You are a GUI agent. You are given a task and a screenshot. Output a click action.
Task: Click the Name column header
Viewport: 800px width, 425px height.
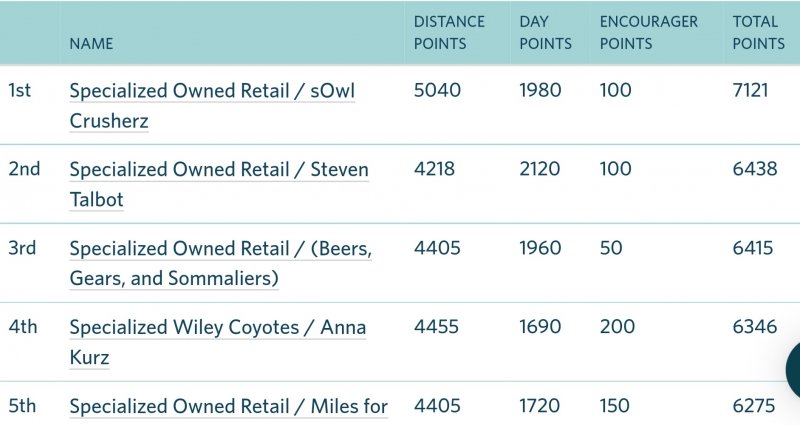coord(91,43)
